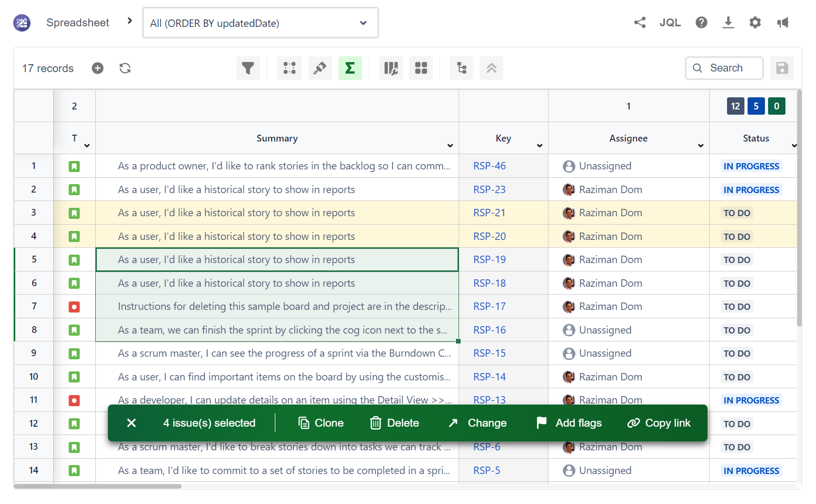This screenshot has width=816, height=504.
Task: Open the help question mark icon
Action: [701, 23]
